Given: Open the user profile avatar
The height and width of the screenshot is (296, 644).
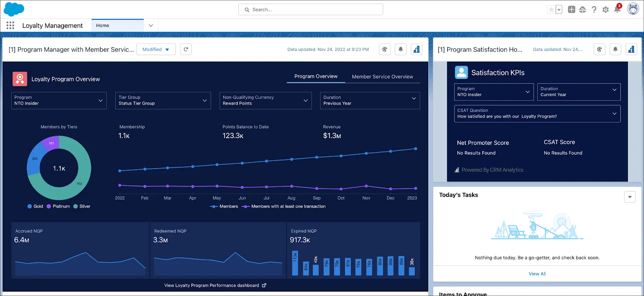Looking at the screenshot, I should point(633,9).
